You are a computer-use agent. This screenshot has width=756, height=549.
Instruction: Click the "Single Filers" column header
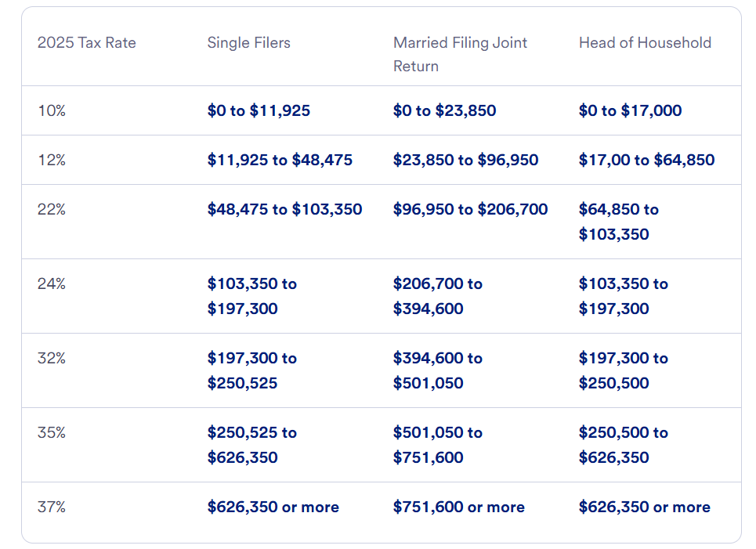coord(248,43)
